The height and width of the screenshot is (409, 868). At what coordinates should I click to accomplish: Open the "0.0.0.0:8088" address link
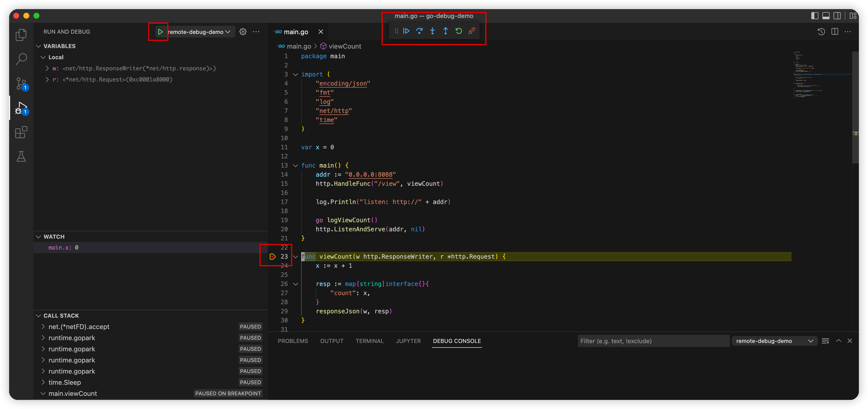point(370,175)
